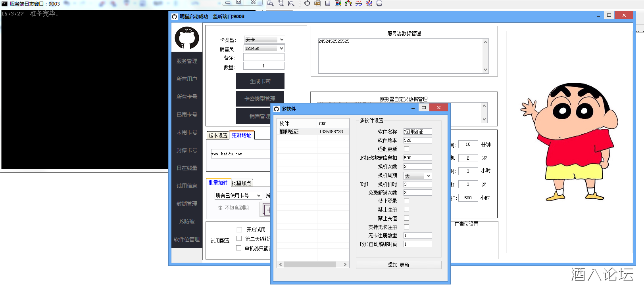Switch to the 版本设置 tab

pos(218,136)
